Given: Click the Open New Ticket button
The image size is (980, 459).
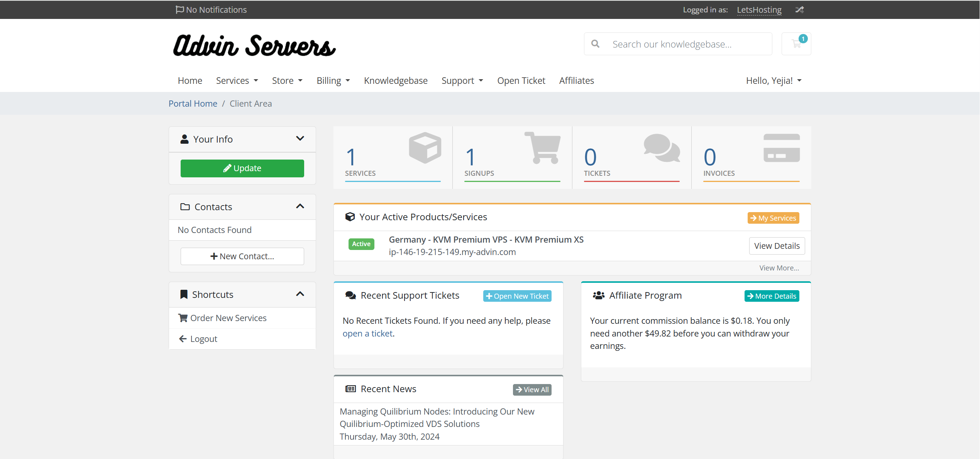Looking at the screenshot, I should (517, 296).
